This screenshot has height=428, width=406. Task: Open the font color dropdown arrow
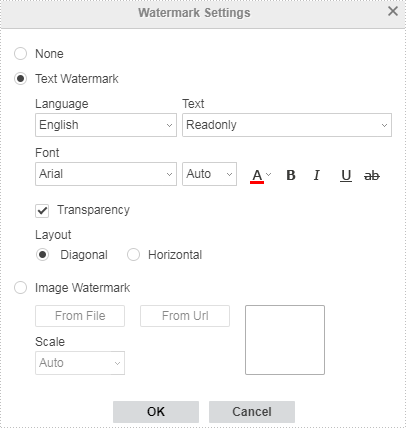coord(269,174)
